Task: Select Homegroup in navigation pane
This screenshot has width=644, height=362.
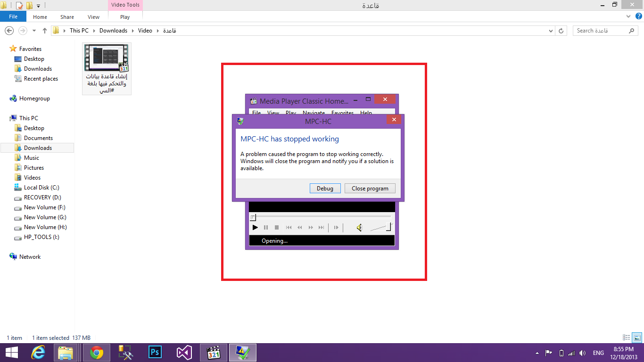Action: (x=34, y=99)
